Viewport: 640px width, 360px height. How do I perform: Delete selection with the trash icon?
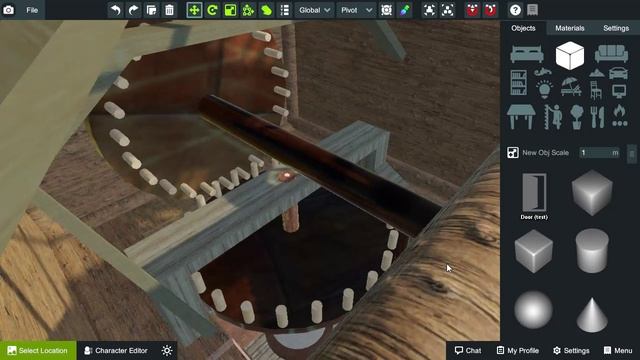169,10
